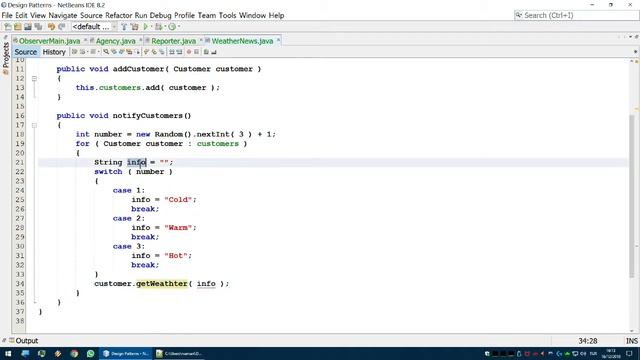This screenshot has height=360, width=640.
Task: Go to Next Bookmark icon
Action: pos(154,52)
